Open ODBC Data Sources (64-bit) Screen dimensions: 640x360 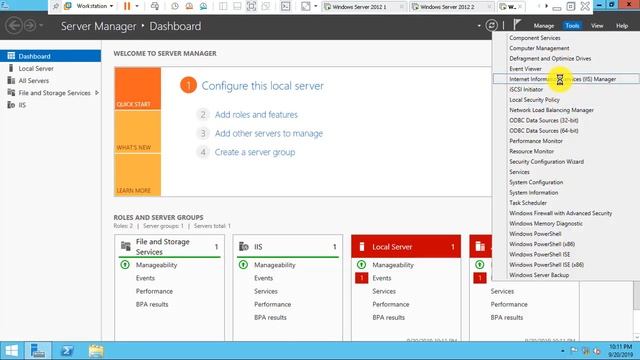point(543,131)
